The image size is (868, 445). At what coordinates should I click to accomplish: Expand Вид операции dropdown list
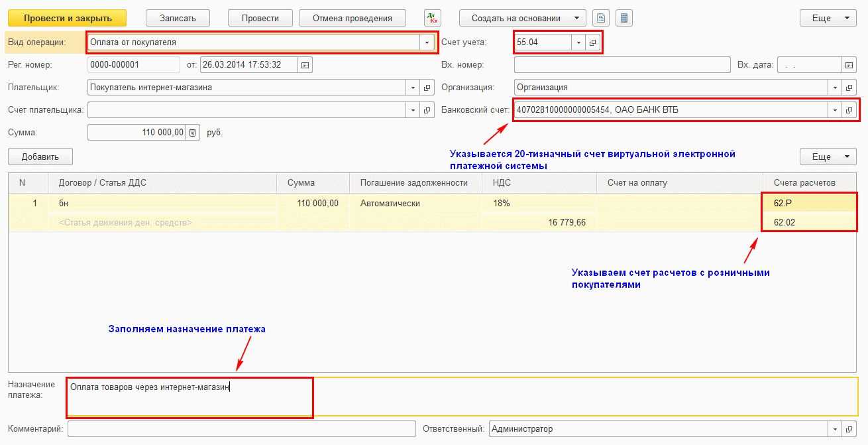coord(427,42)
